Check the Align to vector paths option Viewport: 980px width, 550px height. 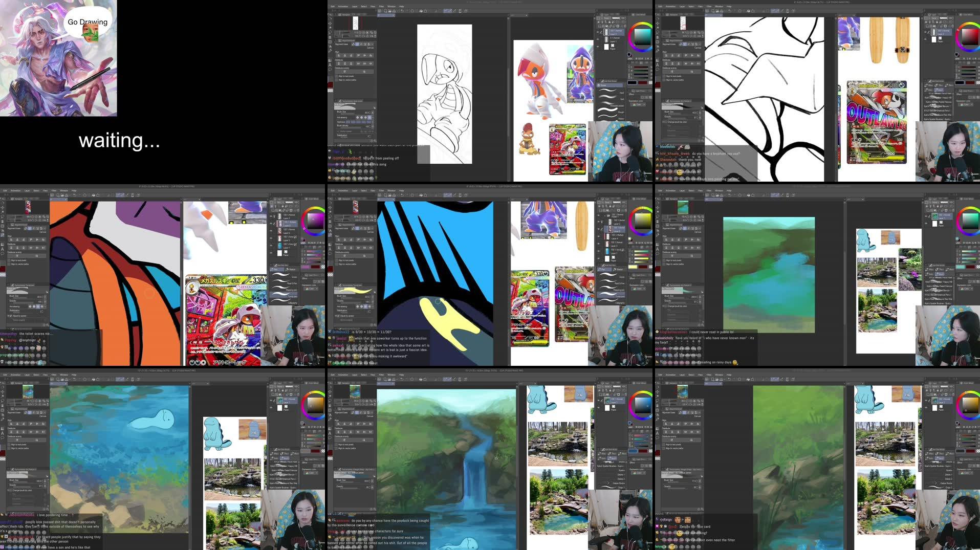336,80
